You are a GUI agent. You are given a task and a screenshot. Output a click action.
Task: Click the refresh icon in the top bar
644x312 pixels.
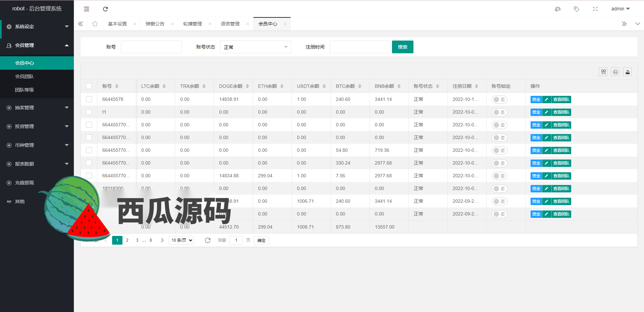[x=105, y=9]
